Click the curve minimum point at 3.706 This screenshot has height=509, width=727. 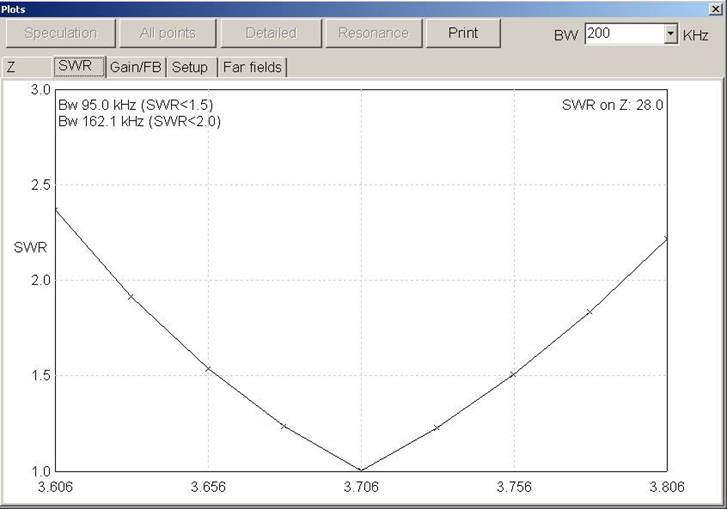(x=361, y=471)
